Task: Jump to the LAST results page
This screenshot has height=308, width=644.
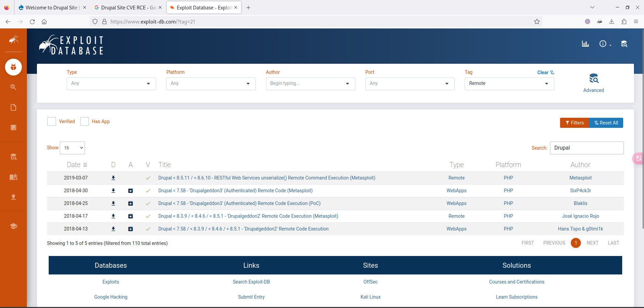Action: pyautogui.click(x=613, y=243)
